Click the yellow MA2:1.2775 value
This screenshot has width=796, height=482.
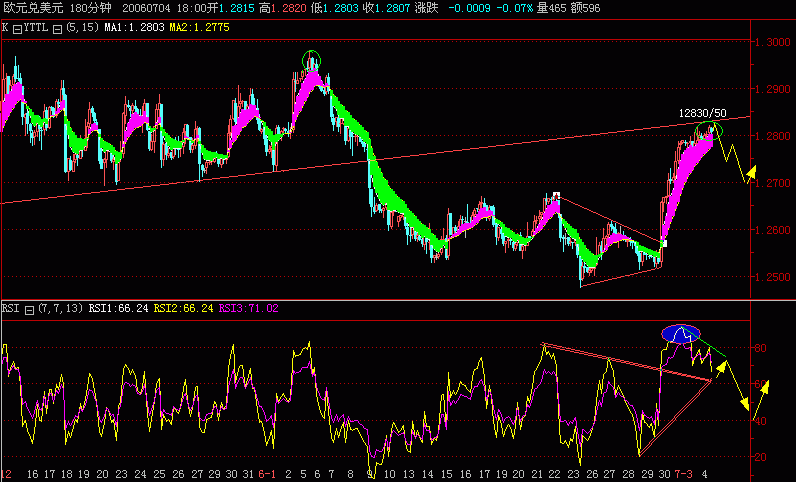coord(200,28)
